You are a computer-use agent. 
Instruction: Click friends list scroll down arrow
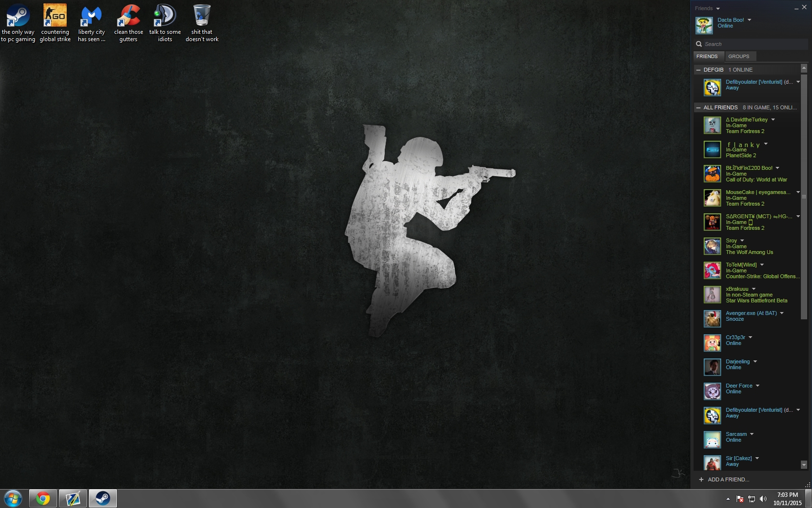[804, 465]
